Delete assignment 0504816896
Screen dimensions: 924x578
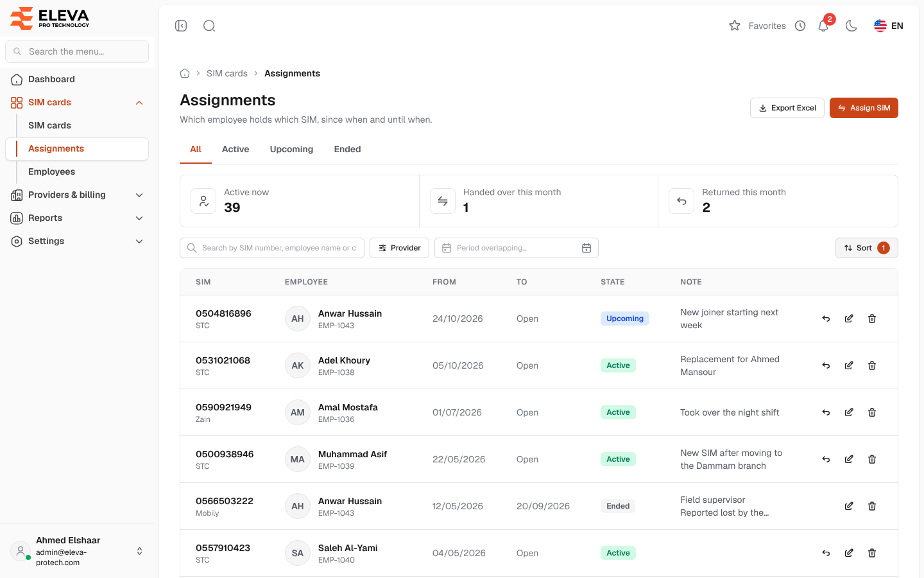[x=872, y=319]
